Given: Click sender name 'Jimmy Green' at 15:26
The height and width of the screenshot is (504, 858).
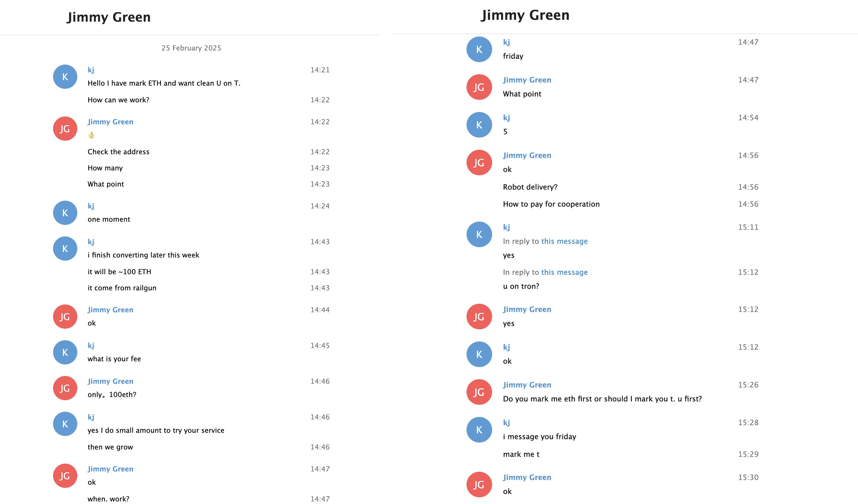Looking at the screenshot, I should click(527, 385).
